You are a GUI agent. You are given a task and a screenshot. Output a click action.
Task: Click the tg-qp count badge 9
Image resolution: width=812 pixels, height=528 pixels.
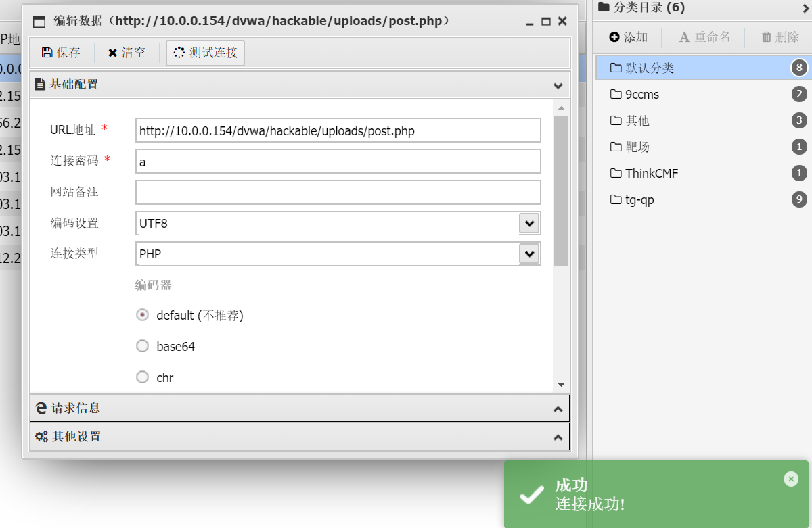pyautogui.click(x=799, y=199)
